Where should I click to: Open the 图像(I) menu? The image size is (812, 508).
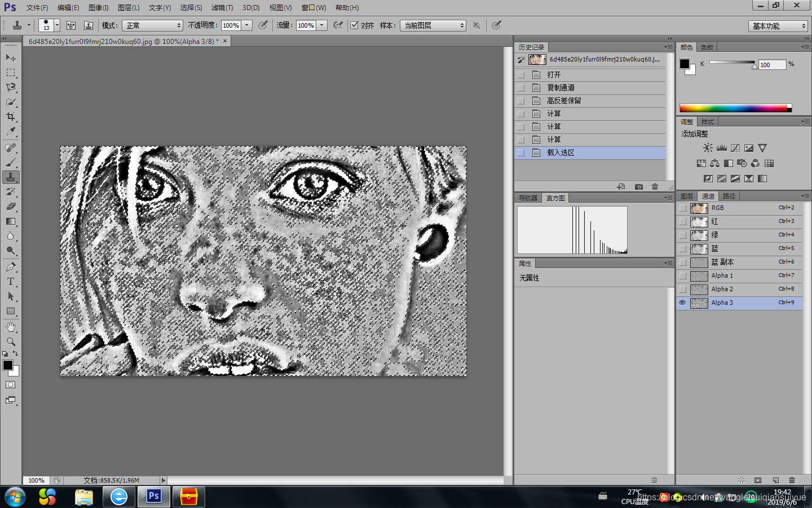99,8
